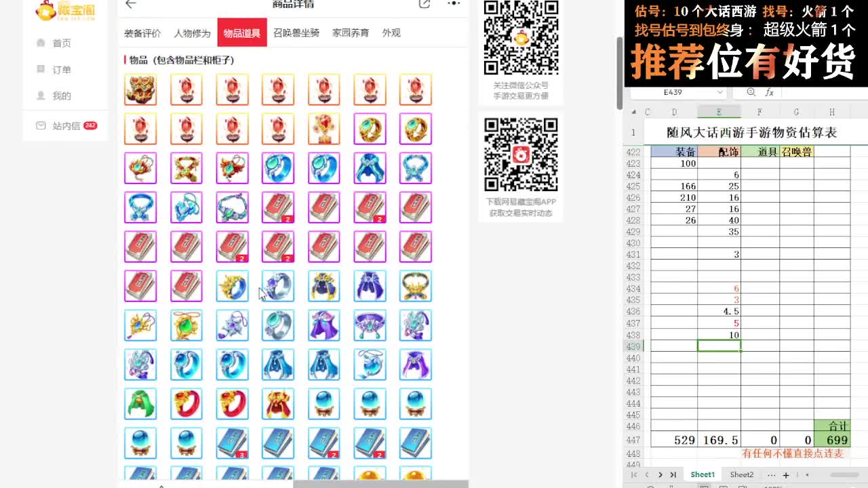Open the 首页 home page in sidebar
This screenshot has height=488, width=868.
[x=61, y=42]
